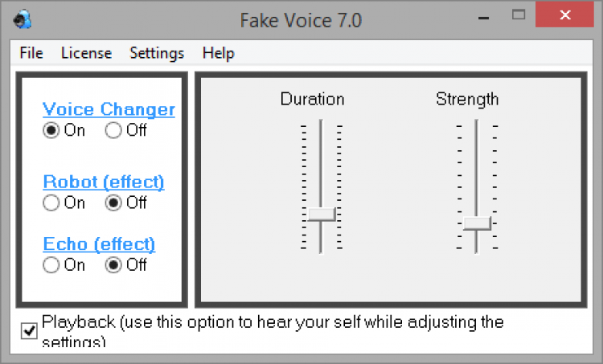Screen dimensions: 603x364
Task: Open the Settings menu
Action: click(157, 53)
